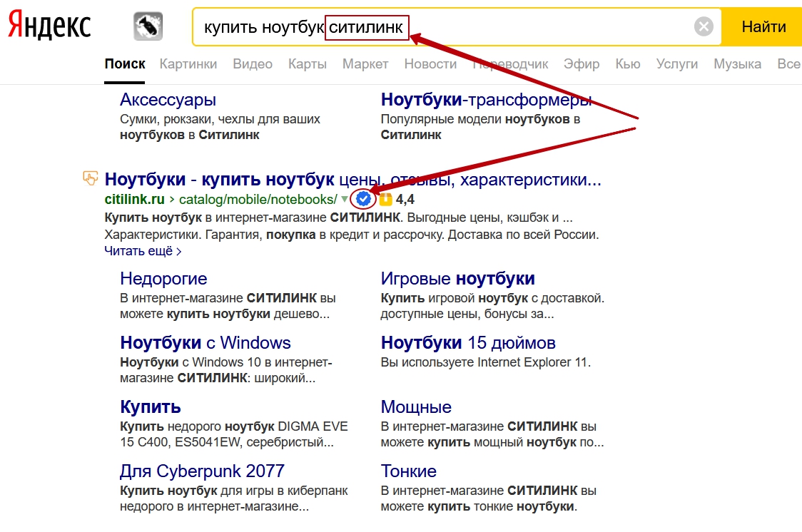This screenshot has width=802, height=532.
Task: Open the Видео tab
Action: [253, 64]
